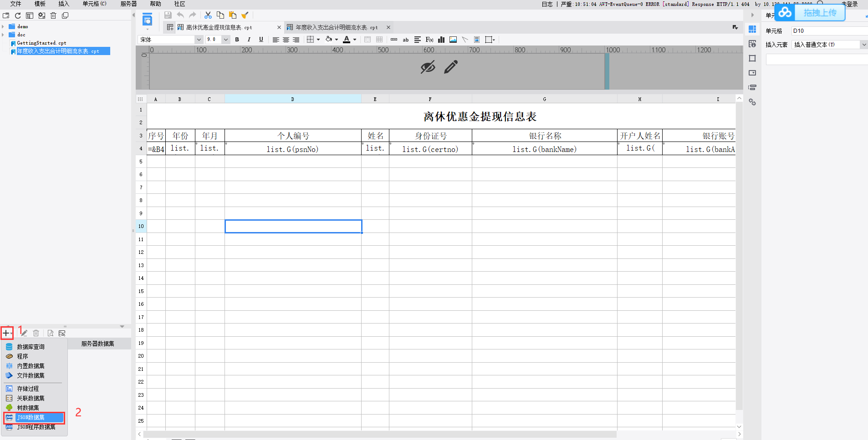Open the add dataset plus dropdown
The height and width of the screenshot is (440, 868).
coord(7,333)
